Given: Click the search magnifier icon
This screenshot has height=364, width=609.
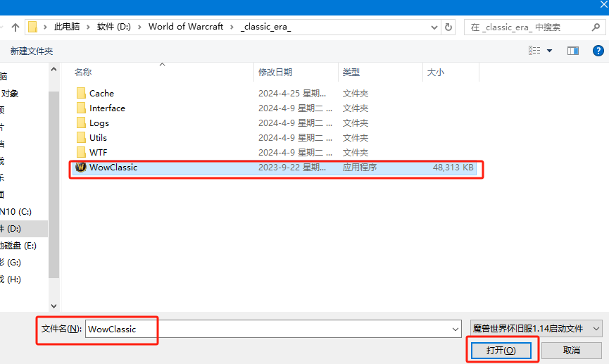Looking at the screenshot, I should 596,27.
